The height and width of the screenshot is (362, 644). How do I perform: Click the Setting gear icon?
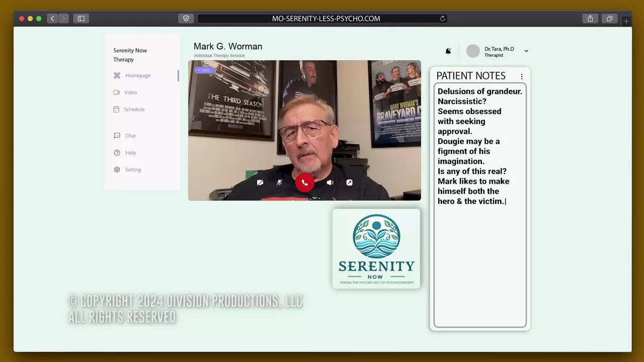click(117, 170)
